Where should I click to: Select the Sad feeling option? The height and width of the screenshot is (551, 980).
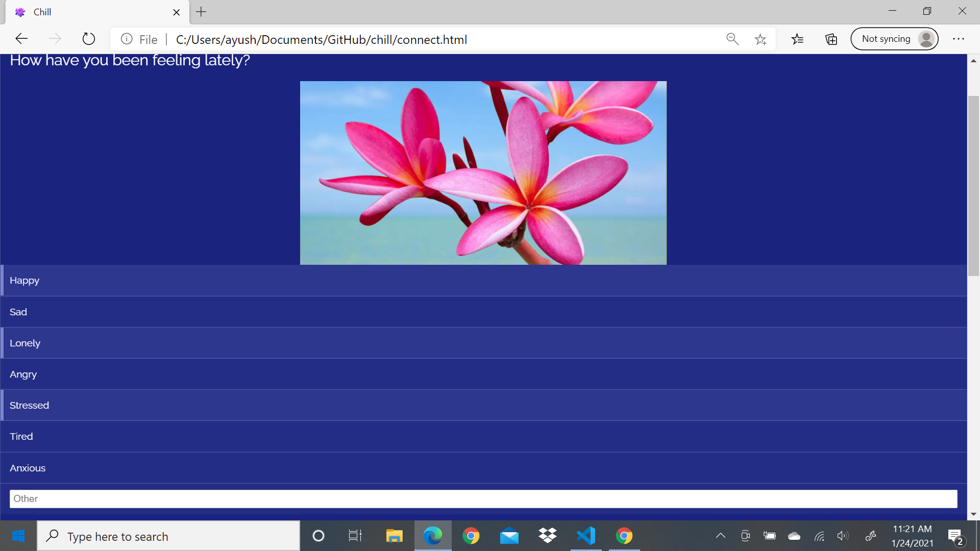click(x=483, y=312)
